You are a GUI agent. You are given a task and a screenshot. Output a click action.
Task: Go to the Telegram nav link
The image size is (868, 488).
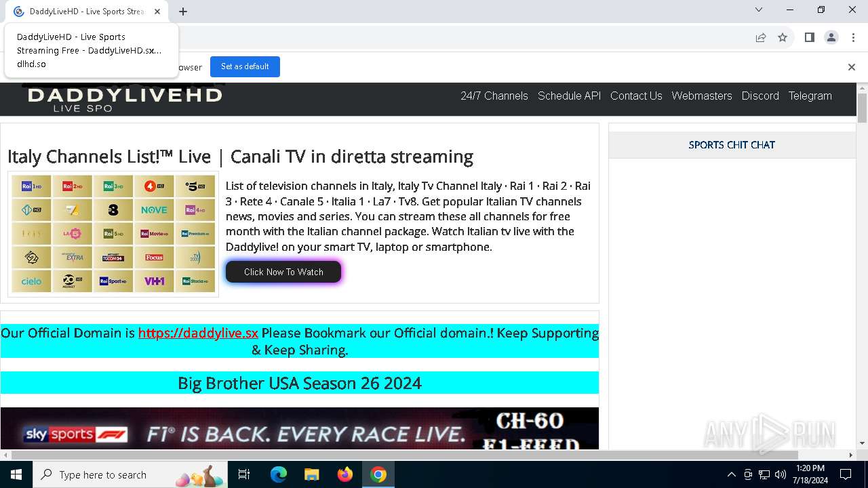click(810, 96)
